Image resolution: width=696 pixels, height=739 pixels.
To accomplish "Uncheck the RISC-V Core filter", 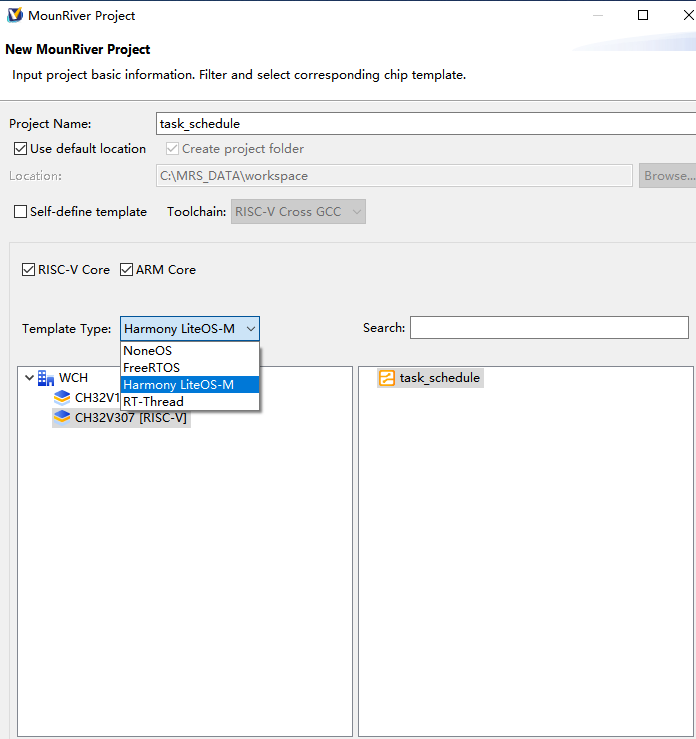I will coord(28,270).
